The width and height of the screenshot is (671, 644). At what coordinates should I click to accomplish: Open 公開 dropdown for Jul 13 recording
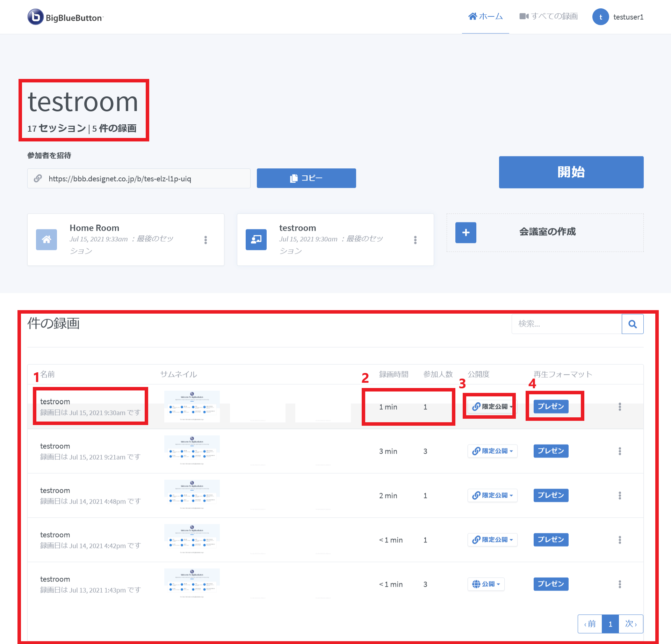point(486,584)
